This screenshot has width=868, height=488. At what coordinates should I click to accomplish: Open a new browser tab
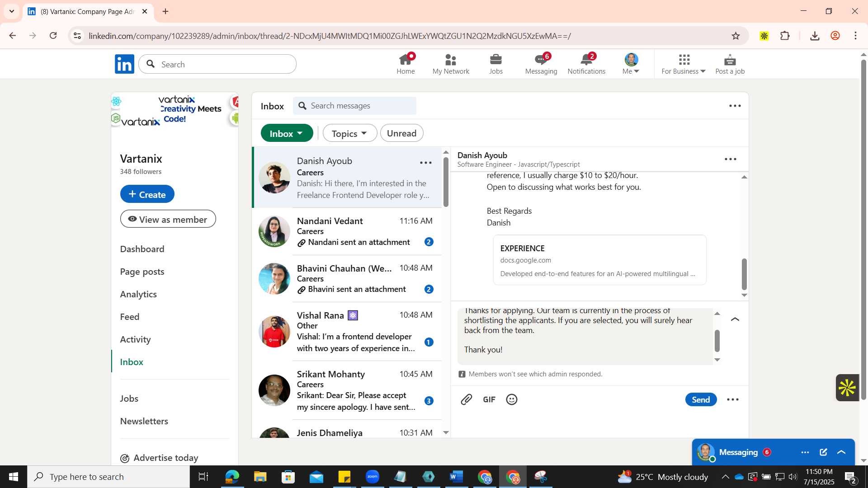click(165, 11)
